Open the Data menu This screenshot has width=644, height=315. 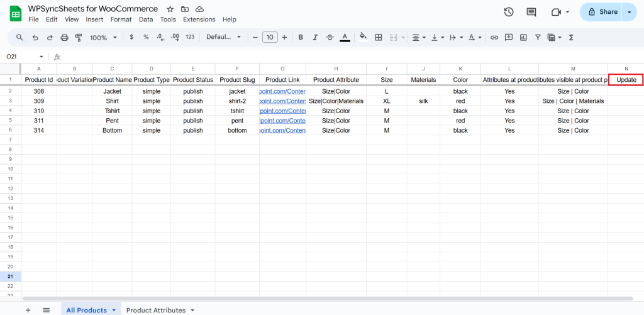tap(146, 19)
